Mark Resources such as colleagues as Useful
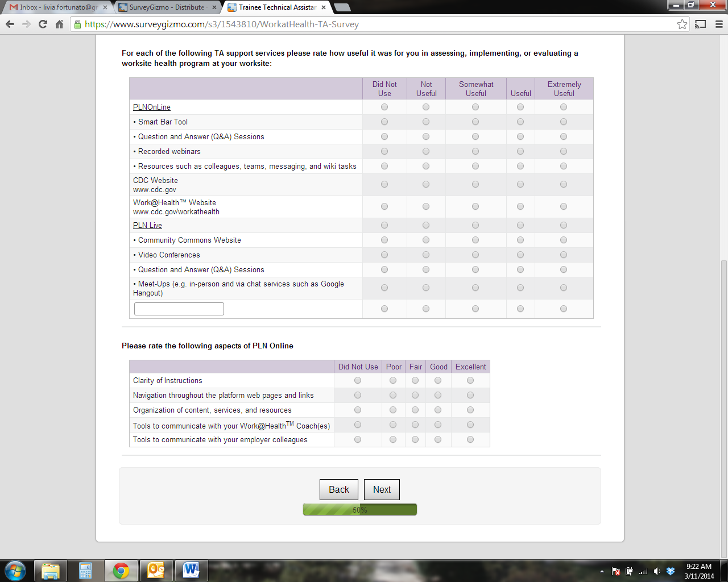The width and height of the screenshot is (728, 582). pyautogui.click(x=520, y=166)
